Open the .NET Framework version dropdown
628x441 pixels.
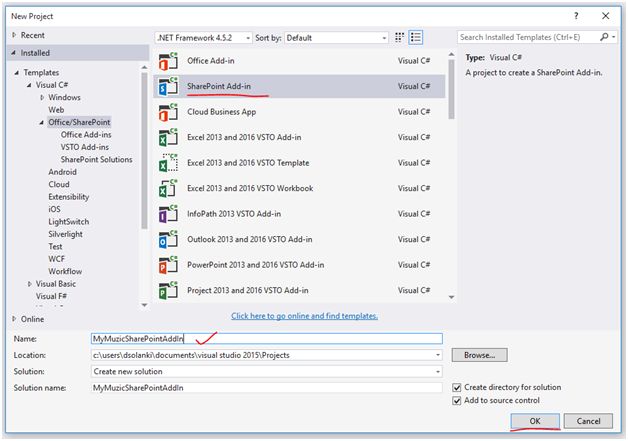pyautogui.click(x=203, y=38)
